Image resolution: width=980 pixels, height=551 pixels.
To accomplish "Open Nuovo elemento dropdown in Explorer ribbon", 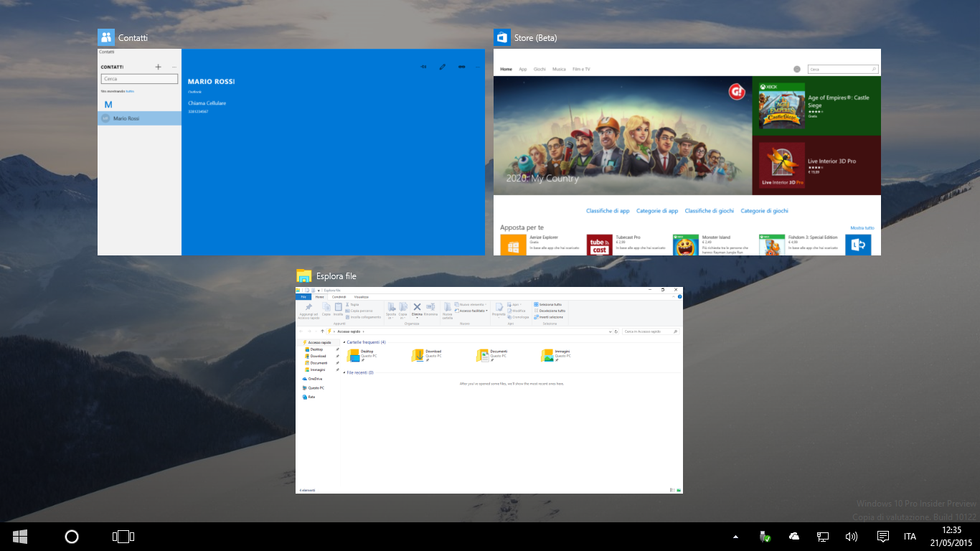I will coord(471,305).
